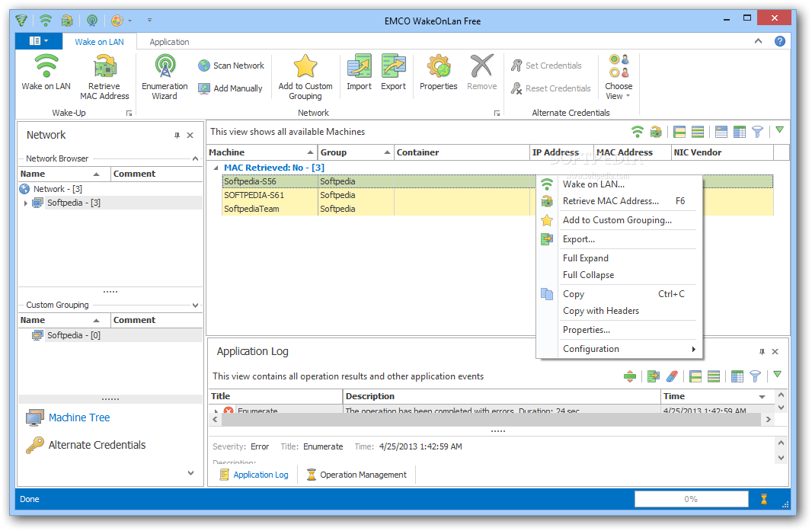This screenshot has width=812, height=531.
Task: Pin the Network panel
Action: pos(177,135)
